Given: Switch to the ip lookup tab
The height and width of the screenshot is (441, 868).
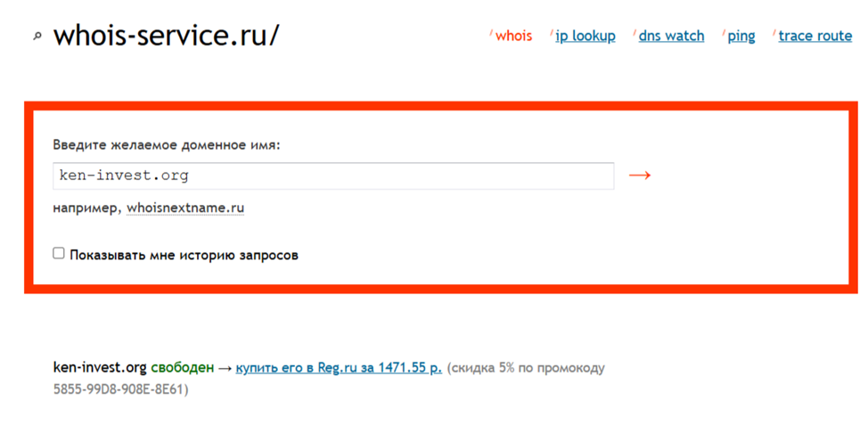Looking at the screenshot, I should point(585,36).
